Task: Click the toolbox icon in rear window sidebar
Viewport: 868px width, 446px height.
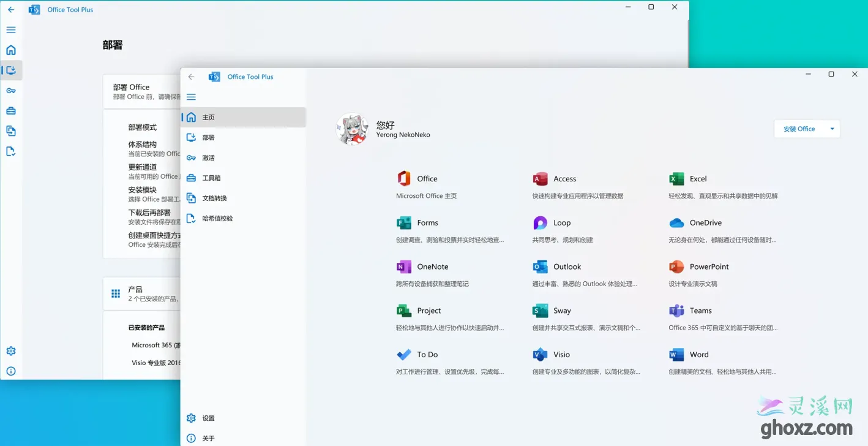Action: (11, 111)
